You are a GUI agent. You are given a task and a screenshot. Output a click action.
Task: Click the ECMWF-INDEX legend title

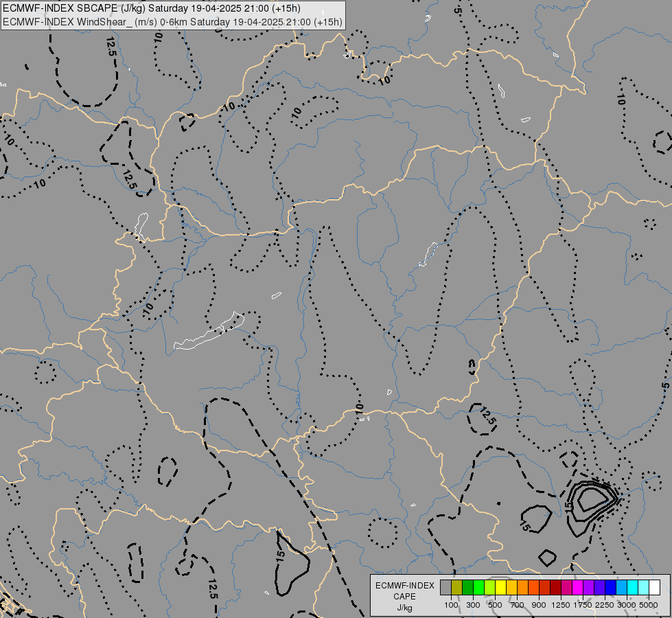pyautogui.click(x=404, y=586)
